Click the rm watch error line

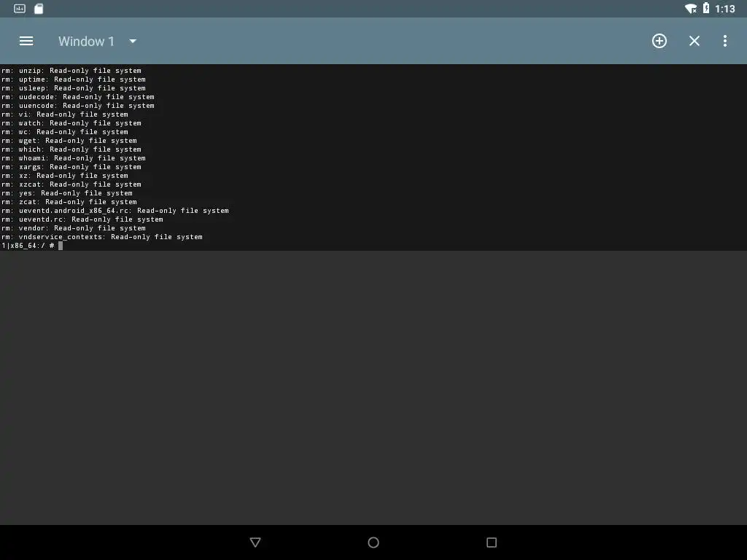[71, 122]
